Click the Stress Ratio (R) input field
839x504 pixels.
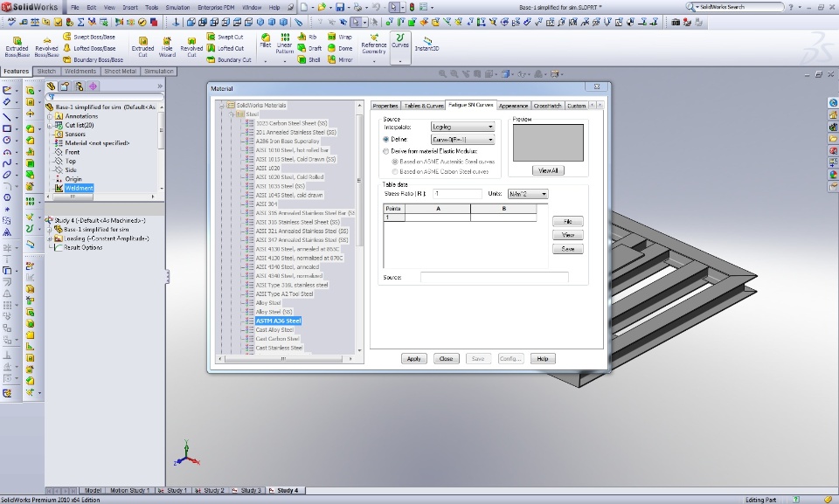pyautogui.click(x=457, y=194)
